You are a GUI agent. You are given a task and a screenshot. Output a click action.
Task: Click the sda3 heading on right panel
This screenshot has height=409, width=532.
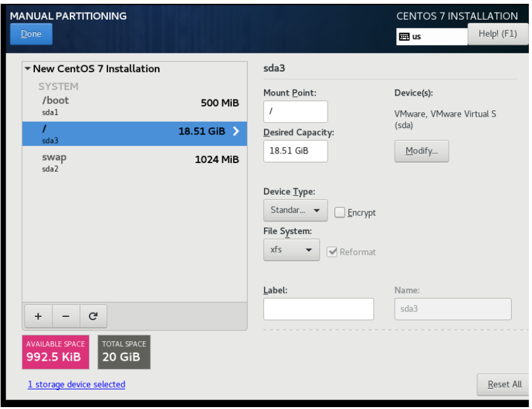point(274,68)
